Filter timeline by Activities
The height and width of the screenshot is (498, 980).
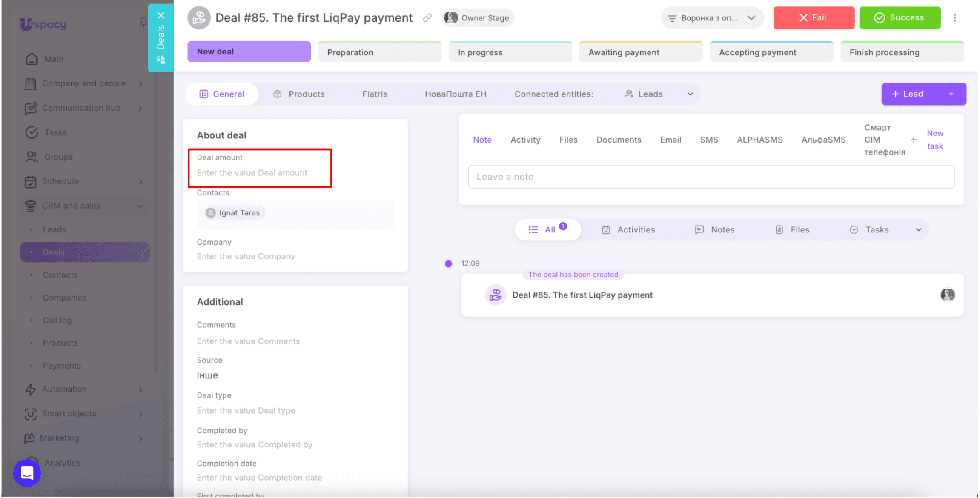click(x=628, y=230)
